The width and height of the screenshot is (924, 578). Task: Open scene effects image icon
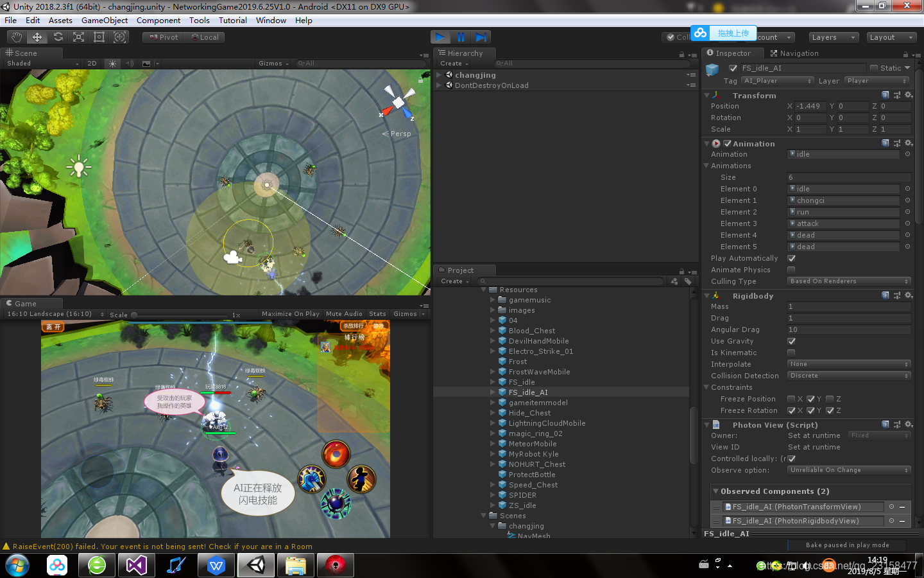tap(146, 64)
